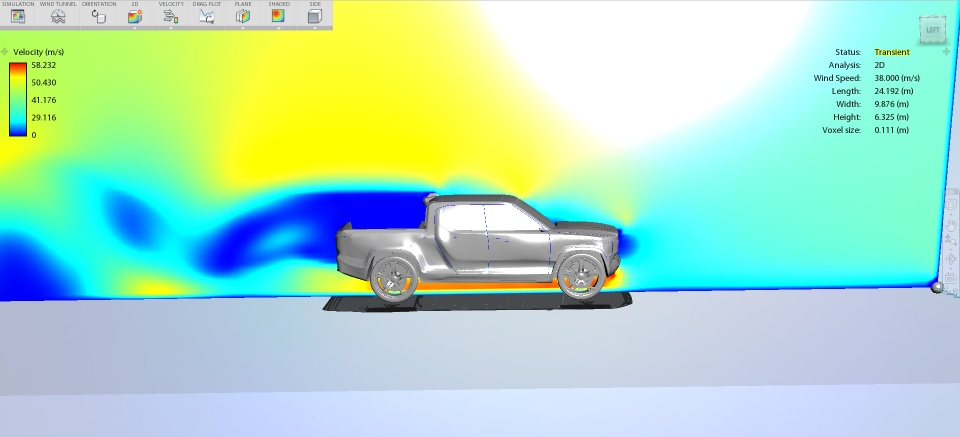Click the Velocity arrows icon

(x=171, y=17)
